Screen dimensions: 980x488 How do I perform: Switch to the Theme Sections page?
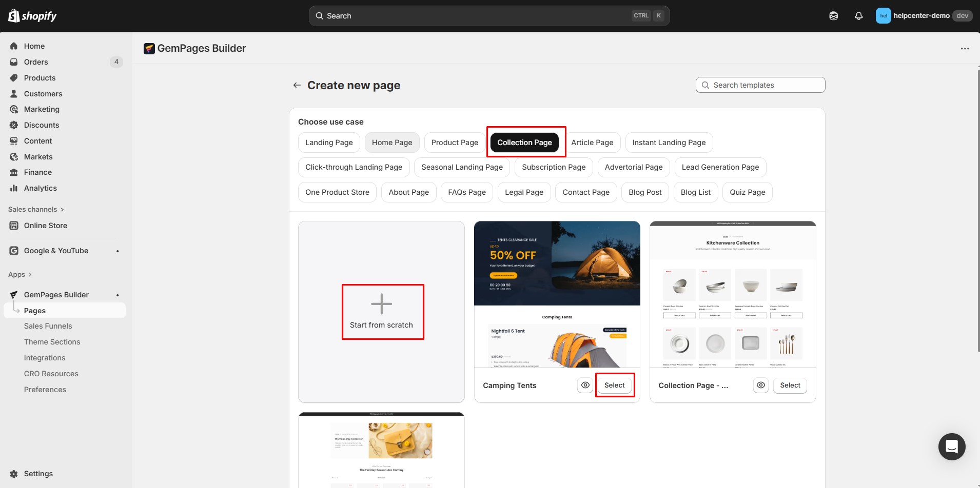pos(52,341)
